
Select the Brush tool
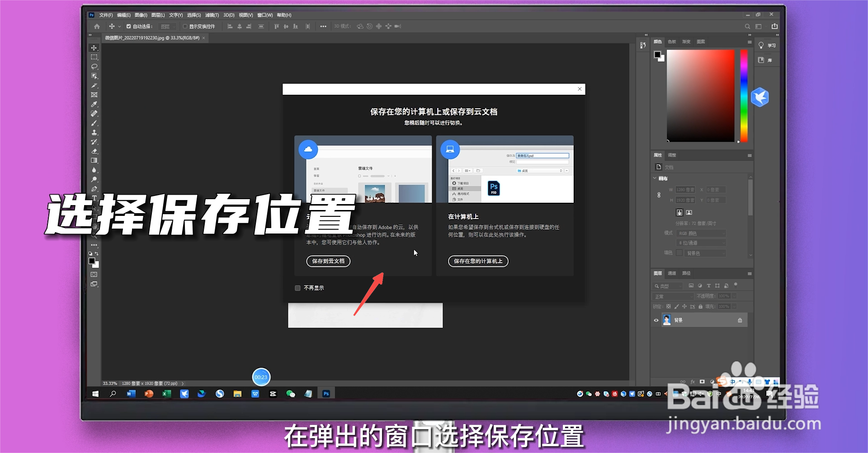coord(94,123)
